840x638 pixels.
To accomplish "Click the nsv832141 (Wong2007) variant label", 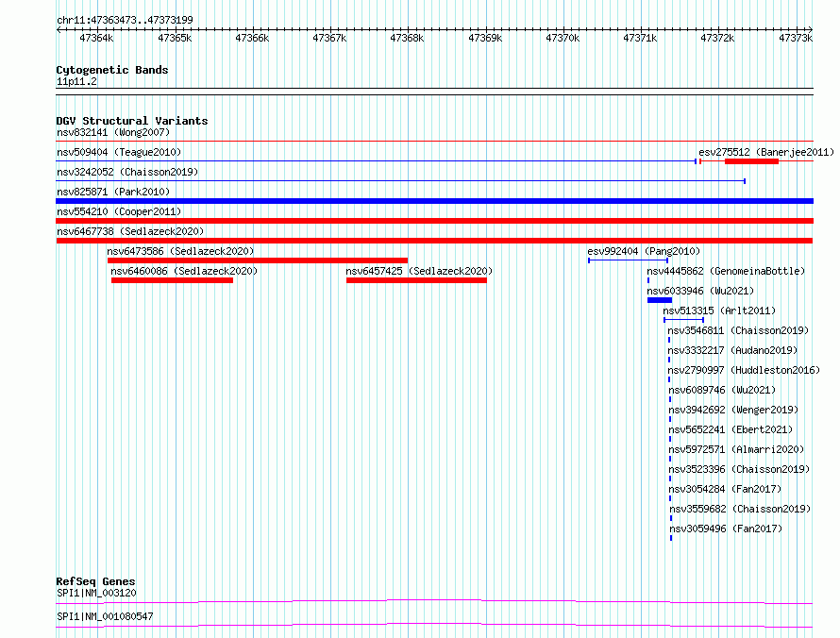I will click(x=113, y=132).
